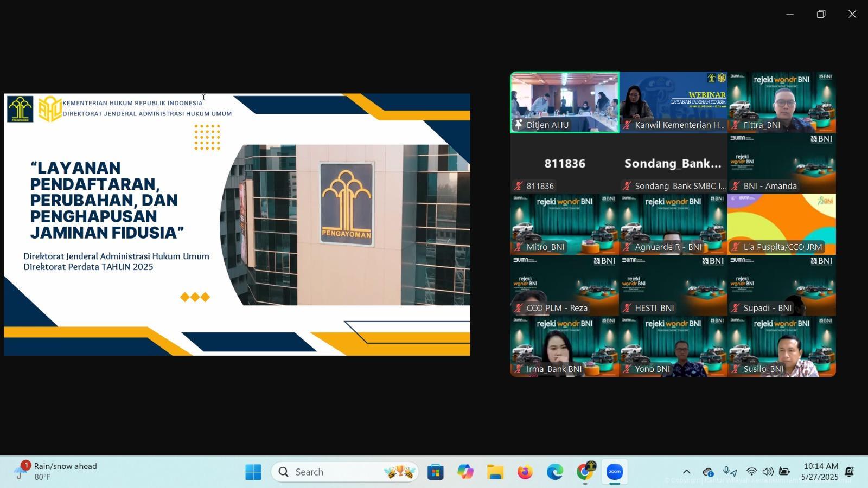Select the Supadi - BNI participant tile
The height and width of the screenshot is (488, 868).
pos(782,285)
